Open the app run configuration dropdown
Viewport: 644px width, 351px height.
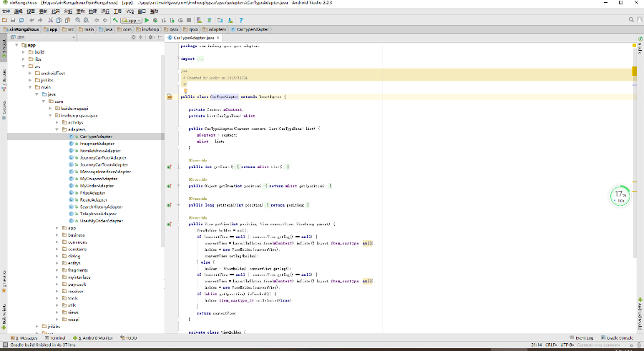131,21
